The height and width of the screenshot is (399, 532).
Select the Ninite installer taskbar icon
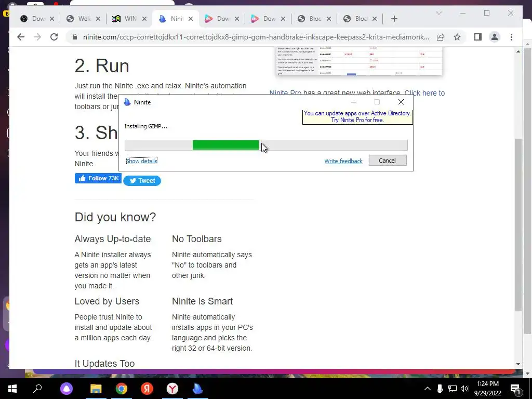198,389
